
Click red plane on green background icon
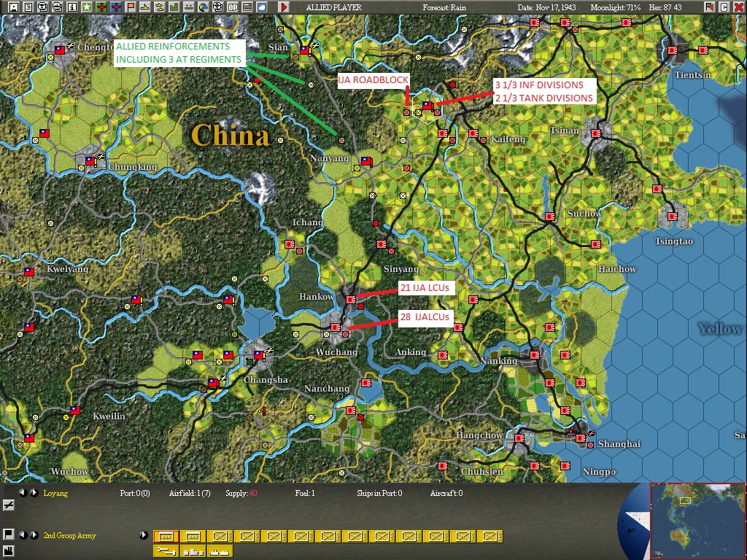[101, 7]
